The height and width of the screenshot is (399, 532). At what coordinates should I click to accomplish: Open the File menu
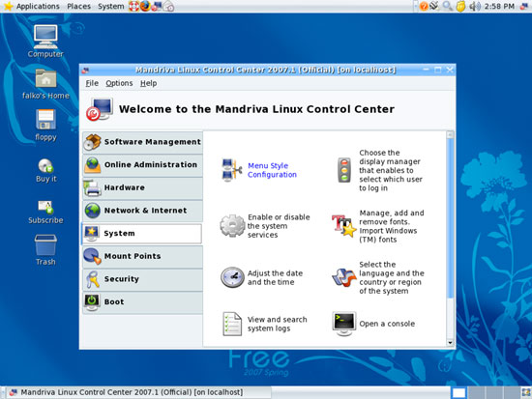(x=92, y=83)
